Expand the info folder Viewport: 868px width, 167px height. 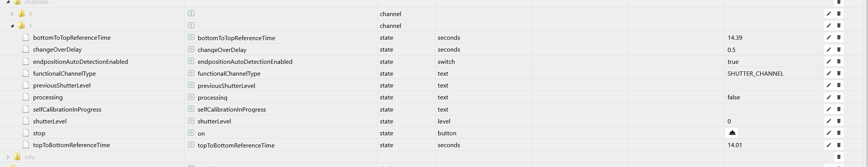point(8,157)
